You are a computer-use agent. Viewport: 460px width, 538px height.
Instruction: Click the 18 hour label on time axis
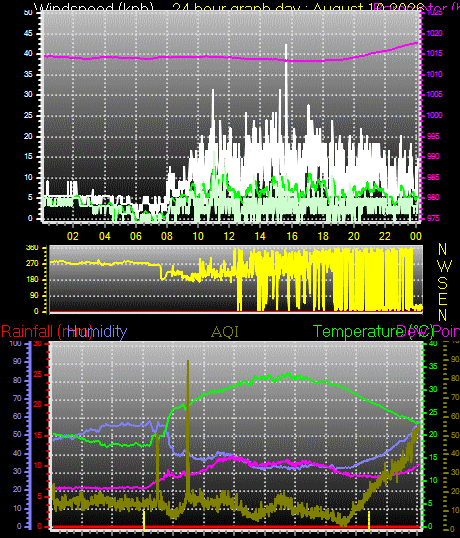tap(323, 236)
